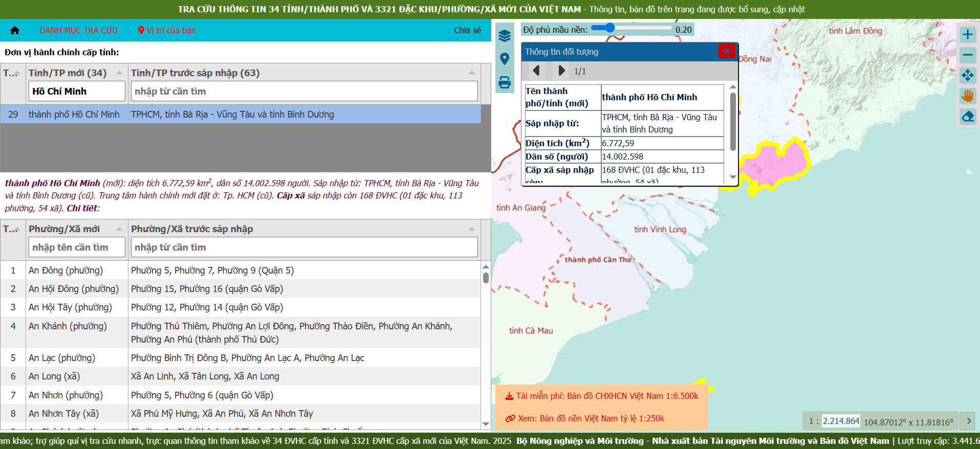980x449 pixels.
Task: Zoom in on the map
Action: 967,35
